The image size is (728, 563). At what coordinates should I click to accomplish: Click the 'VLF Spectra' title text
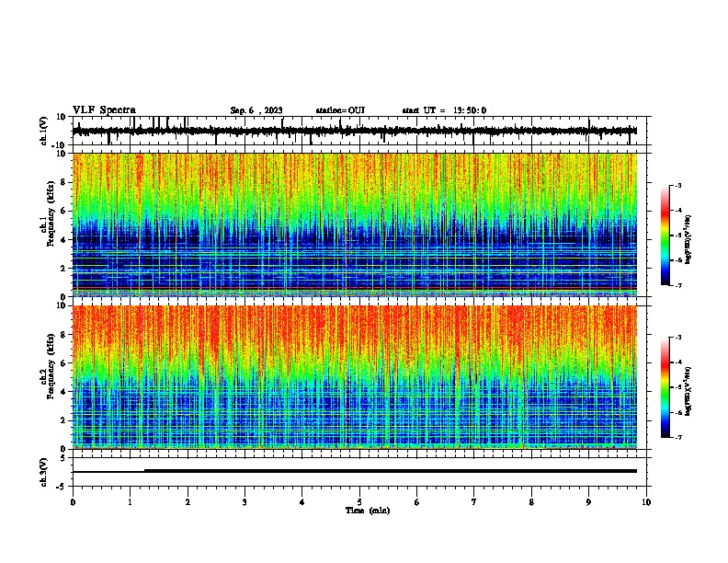pos(104,110)
